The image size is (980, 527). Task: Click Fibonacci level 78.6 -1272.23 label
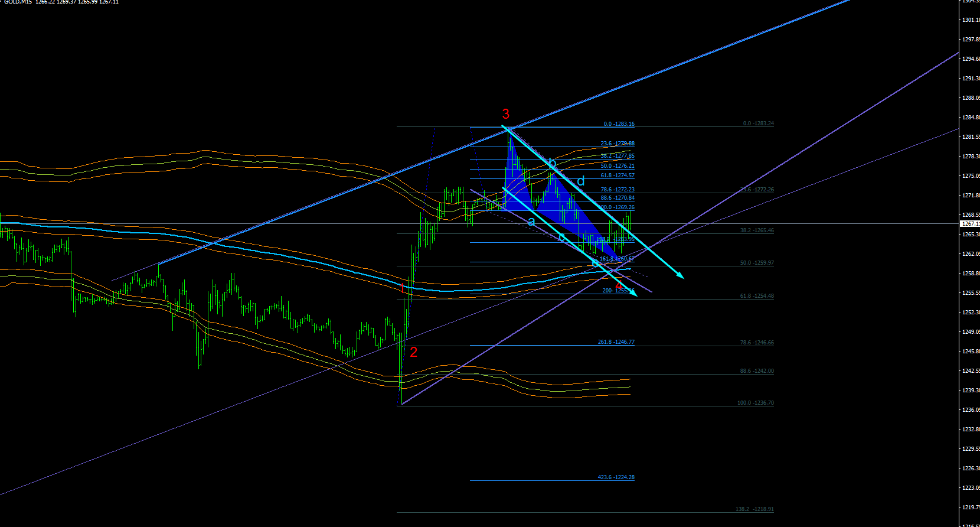coord(618,190)
